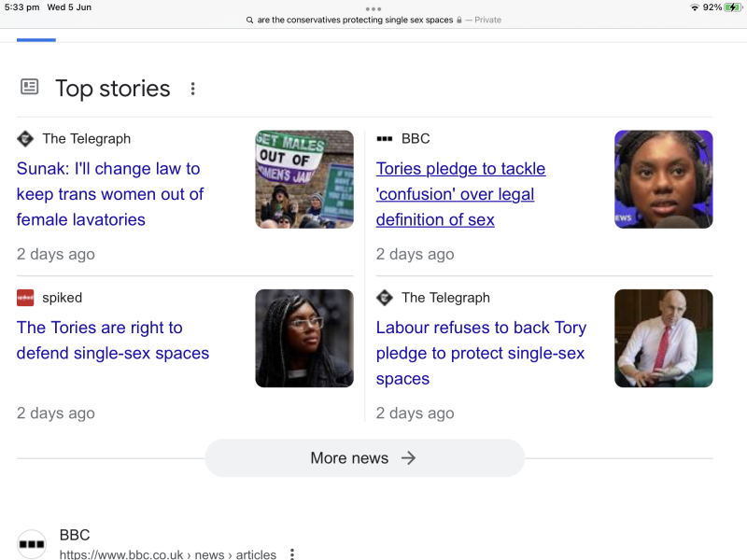The width and height of the screenshot is (747, 560).
Task: Click '2 days ago' under spiked story
Action: pos(56,413)
